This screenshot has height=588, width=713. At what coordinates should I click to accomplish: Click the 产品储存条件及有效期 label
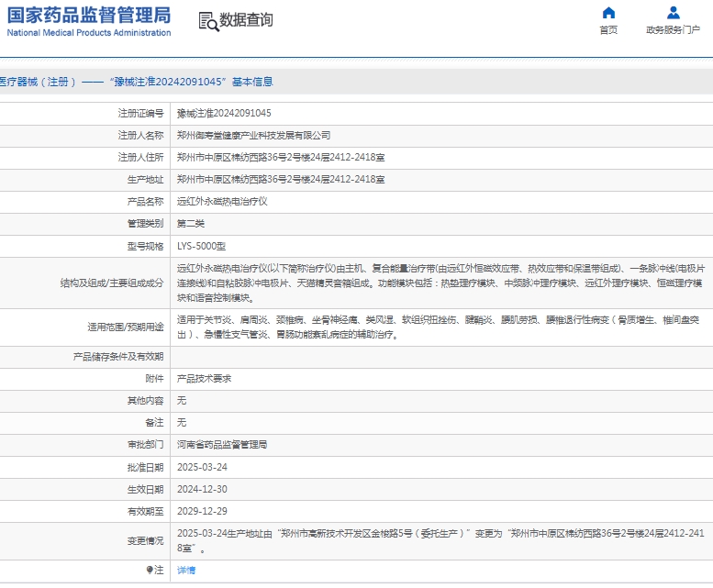pyautogui.click(x=118, y=357)
